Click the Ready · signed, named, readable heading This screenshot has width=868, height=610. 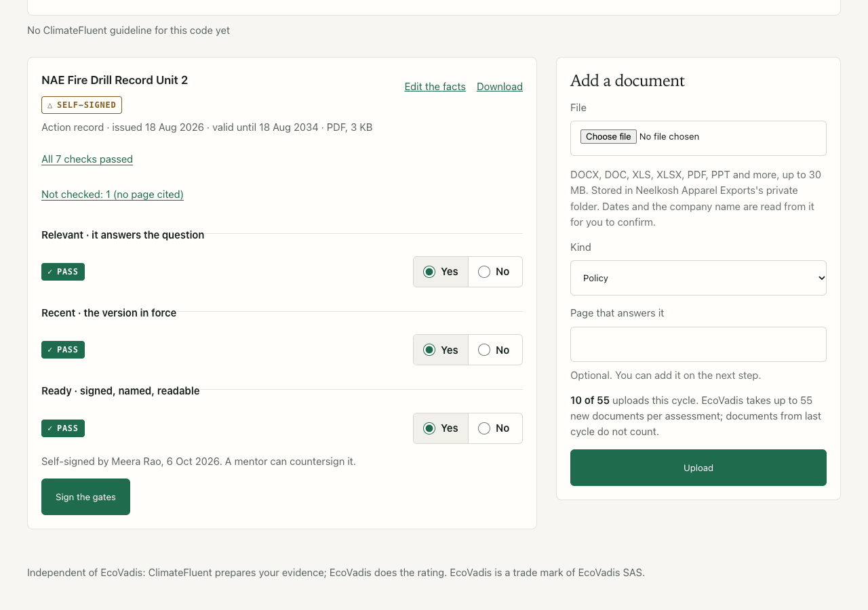[x=121, y=391]
